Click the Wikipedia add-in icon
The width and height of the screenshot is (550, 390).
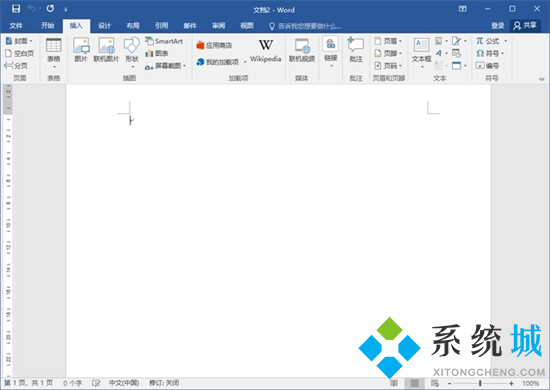266,51
